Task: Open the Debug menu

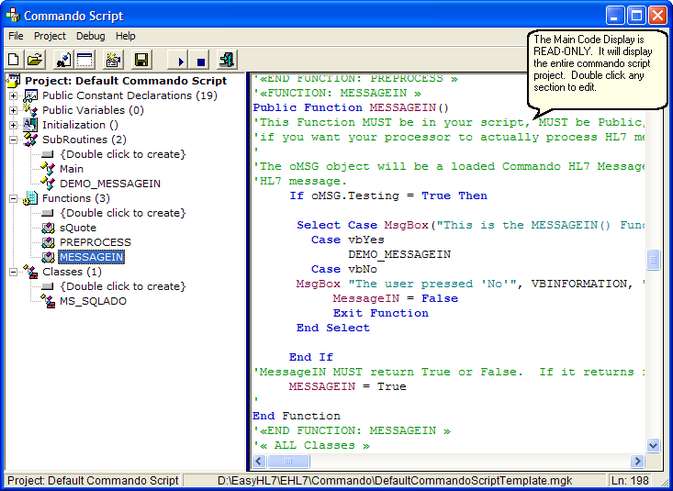Action: 91,36
